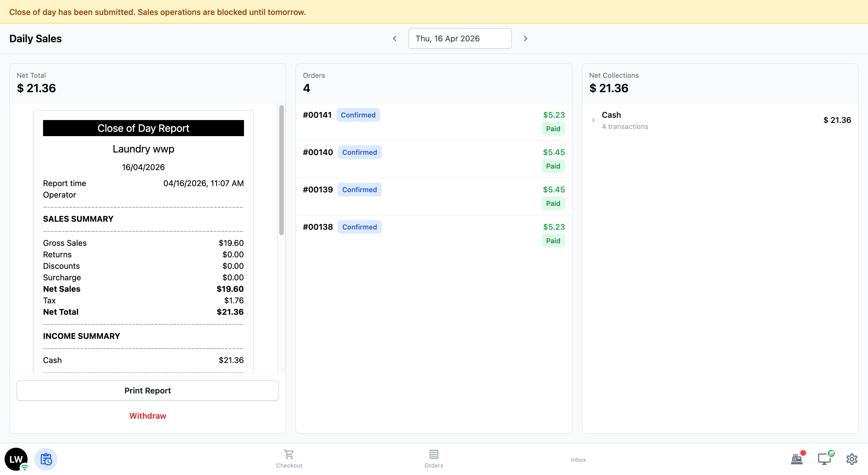Screen dimensions: 868x475
Task: Go to next day arrow
Action: click(525, 38)
